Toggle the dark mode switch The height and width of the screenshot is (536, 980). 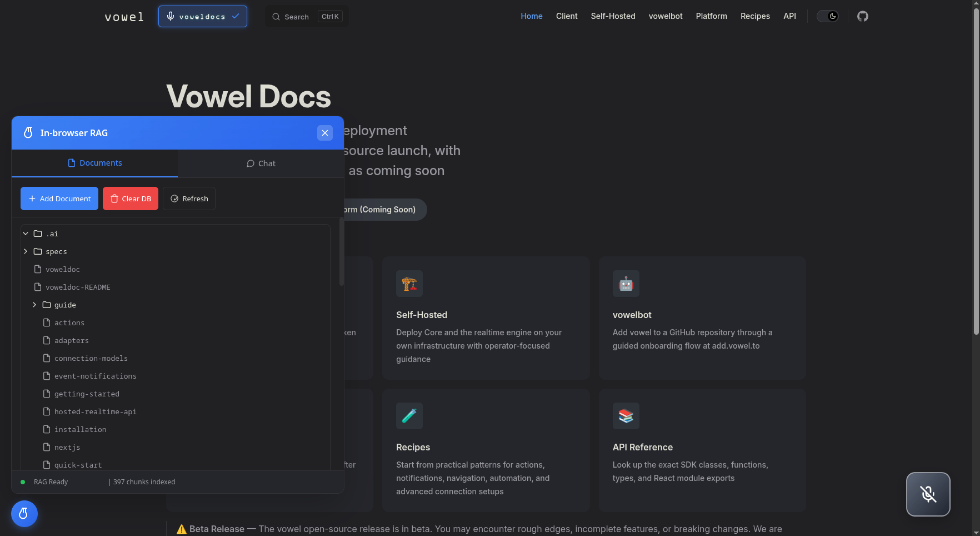pos(828,16)
